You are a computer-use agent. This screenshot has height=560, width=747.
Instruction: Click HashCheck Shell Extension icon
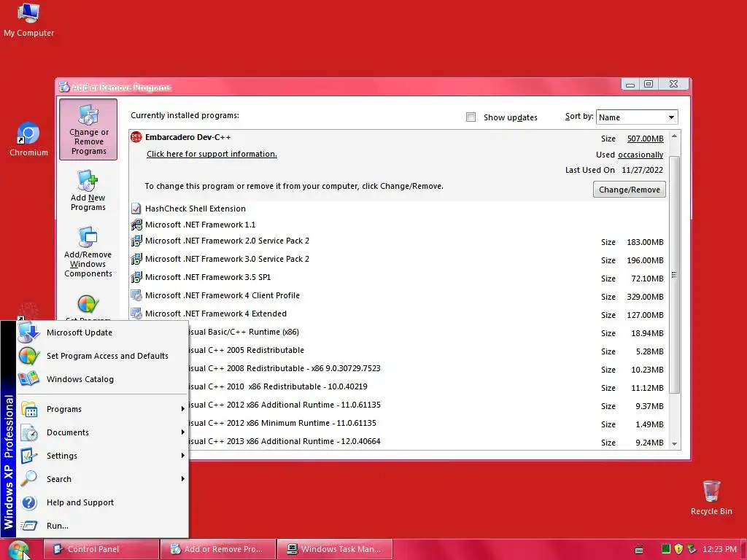point(136,209)
